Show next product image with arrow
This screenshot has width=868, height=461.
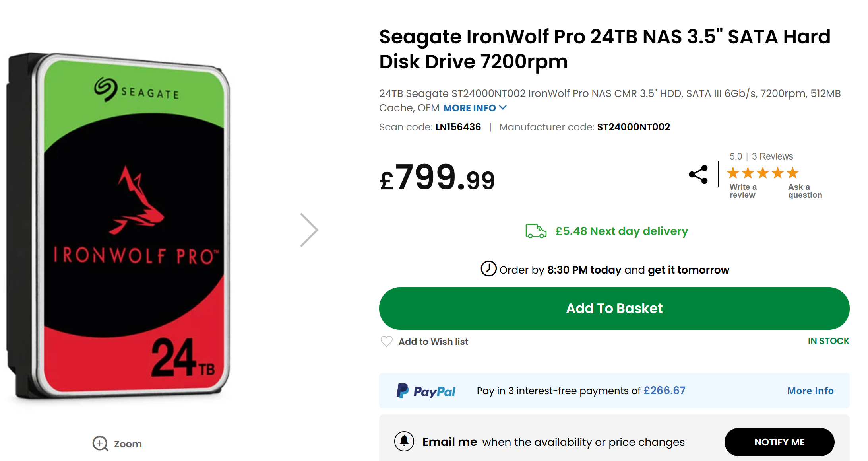(x=309, y=230)
